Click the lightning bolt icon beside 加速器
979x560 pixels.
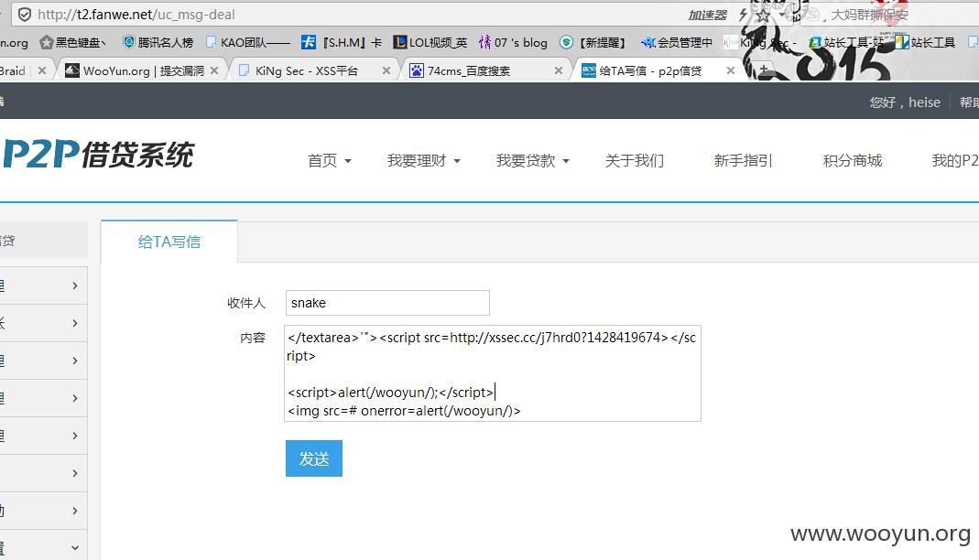[743, 15]
